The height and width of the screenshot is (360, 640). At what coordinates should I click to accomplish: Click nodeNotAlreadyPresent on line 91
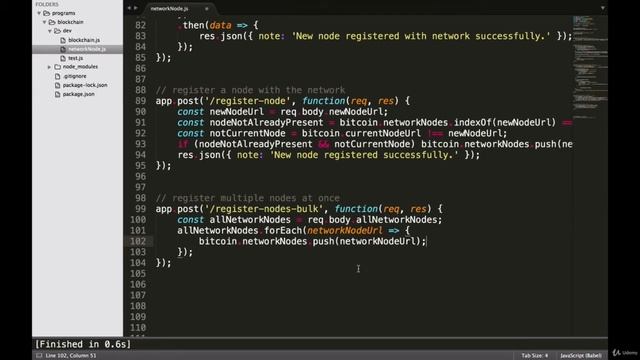click(x=266, y=122)
